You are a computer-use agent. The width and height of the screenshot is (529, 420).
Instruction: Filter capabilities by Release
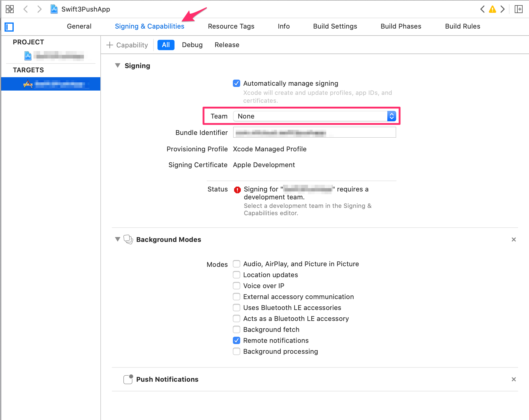pos(227,45)
